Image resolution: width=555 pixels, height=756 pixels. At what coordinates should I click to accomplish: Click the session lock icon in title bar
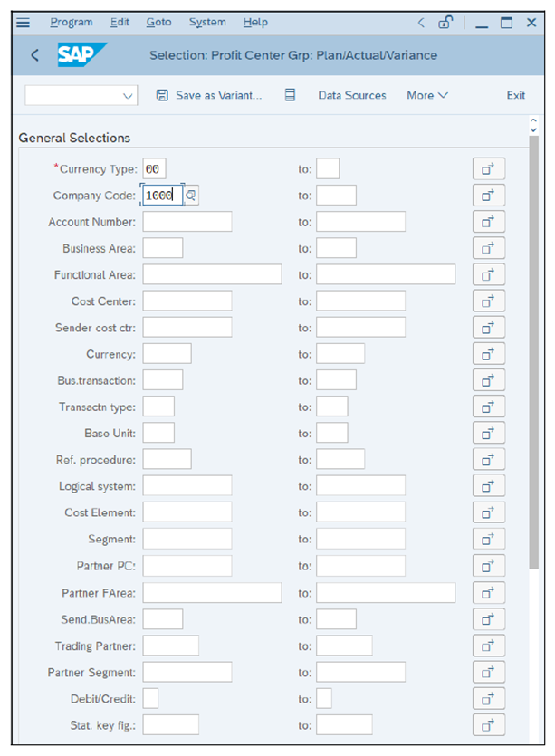click(445, 23)
